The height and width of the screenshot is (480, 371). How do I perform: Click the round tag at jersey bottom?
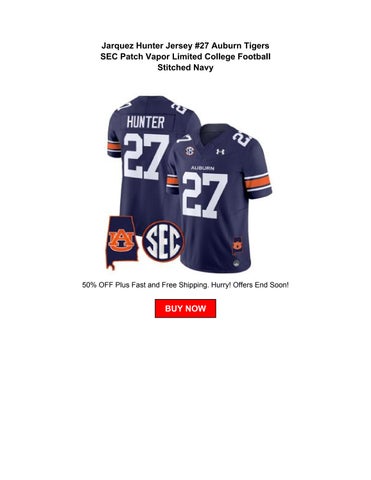[236, 263]
